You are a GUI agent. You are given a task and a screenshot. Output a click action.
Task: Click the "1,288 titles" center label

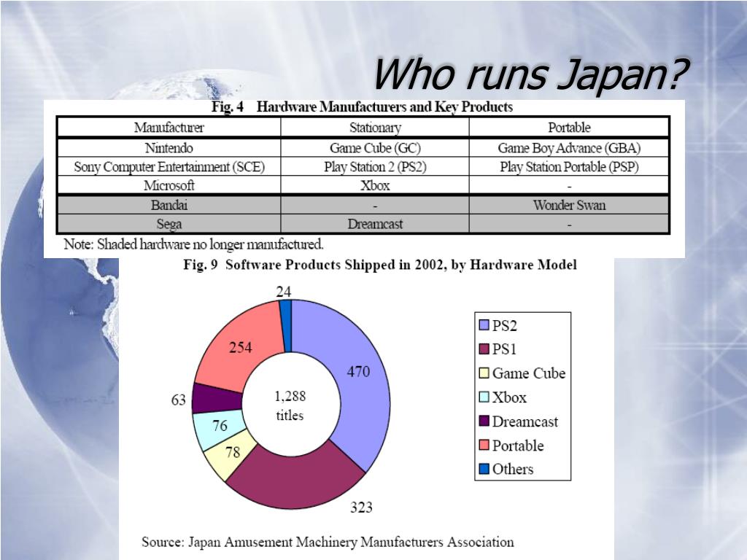click(290, 405)
